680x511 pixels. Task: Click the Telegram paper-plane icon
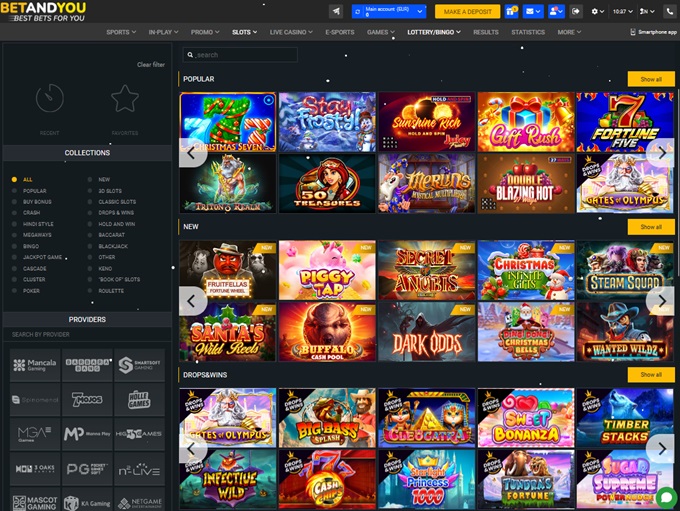(x=336, y=11)
